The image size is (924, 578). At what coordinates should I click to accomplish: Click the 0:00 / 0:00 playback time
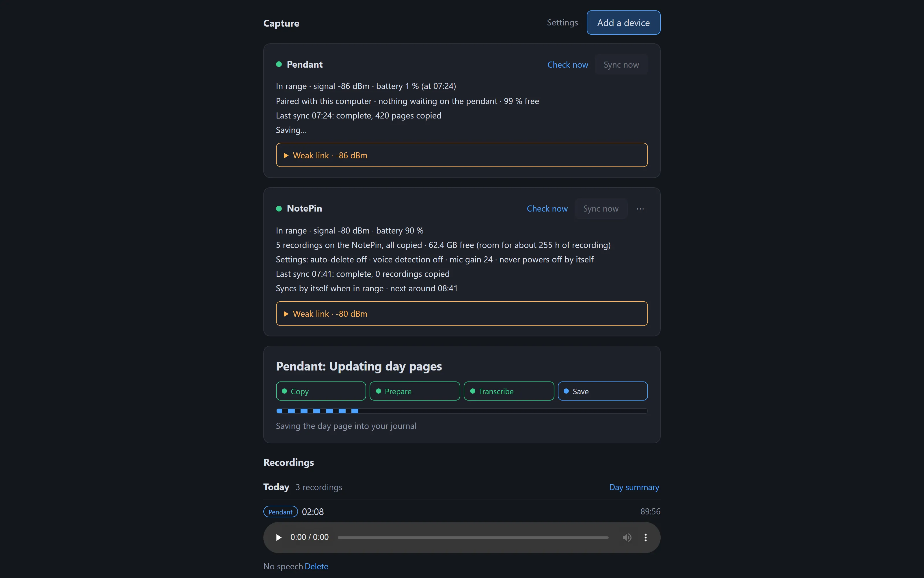coord(309,537)
